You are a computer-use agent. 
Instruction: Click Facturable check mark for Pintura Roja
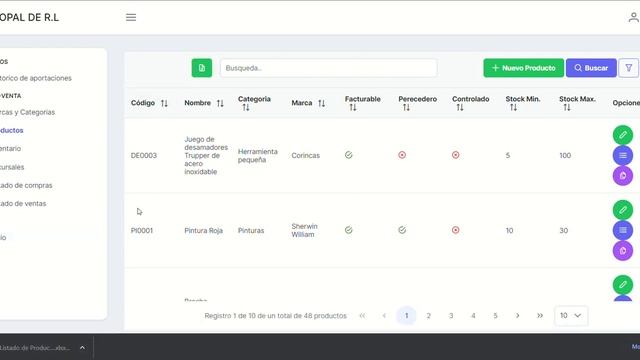click(349, 230)
